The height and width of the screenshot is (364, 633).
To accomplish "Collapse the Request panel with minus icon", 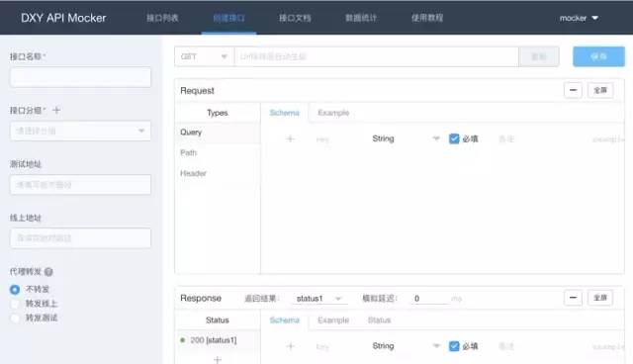I will (573, 90).
